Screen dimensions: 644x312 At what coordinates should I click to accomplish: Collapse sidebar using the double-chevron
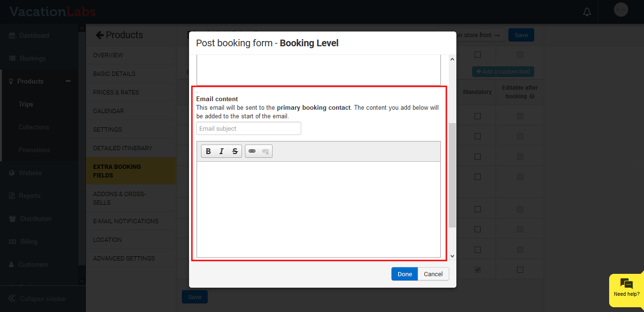point(12,299)
